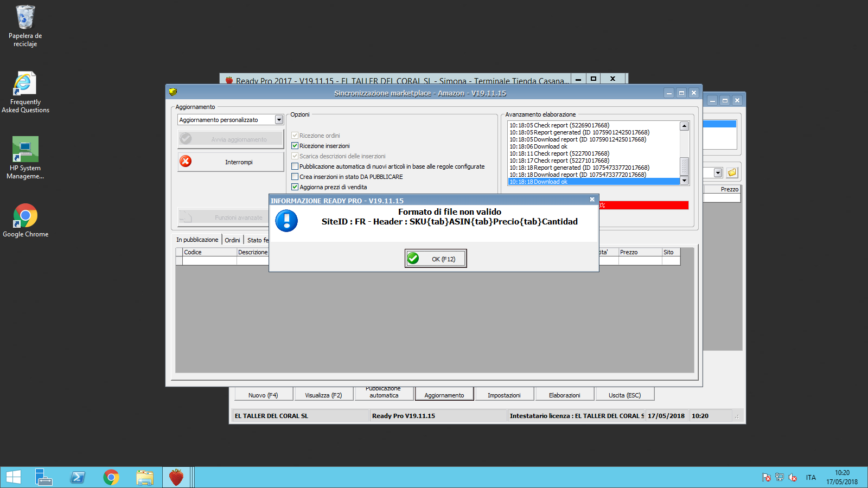The width and height of the screenshot is (868, 488).
Task: Click the Nuovo (F4) button
Action: pyautogui.click(x=263, y=395)
